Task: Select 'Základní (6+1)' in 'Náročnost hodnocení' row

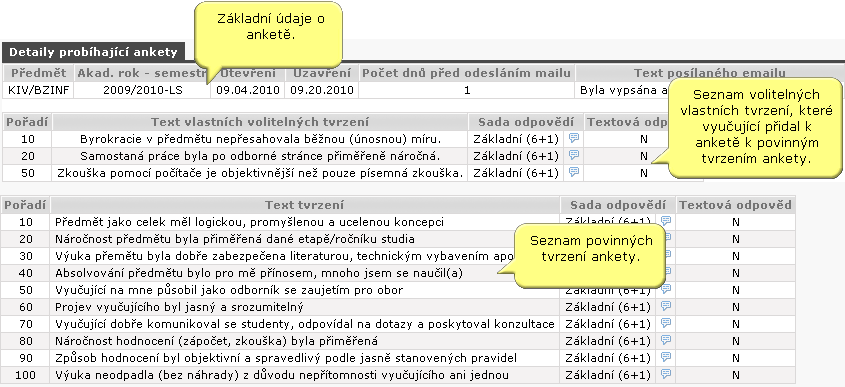Action: tap(608, 341)
